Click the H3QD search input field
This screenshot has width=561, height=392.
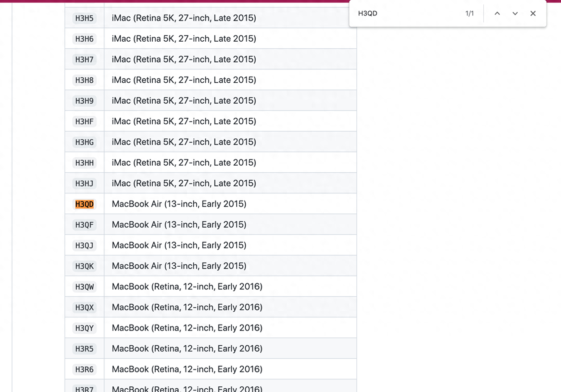(x=408, y=13)
